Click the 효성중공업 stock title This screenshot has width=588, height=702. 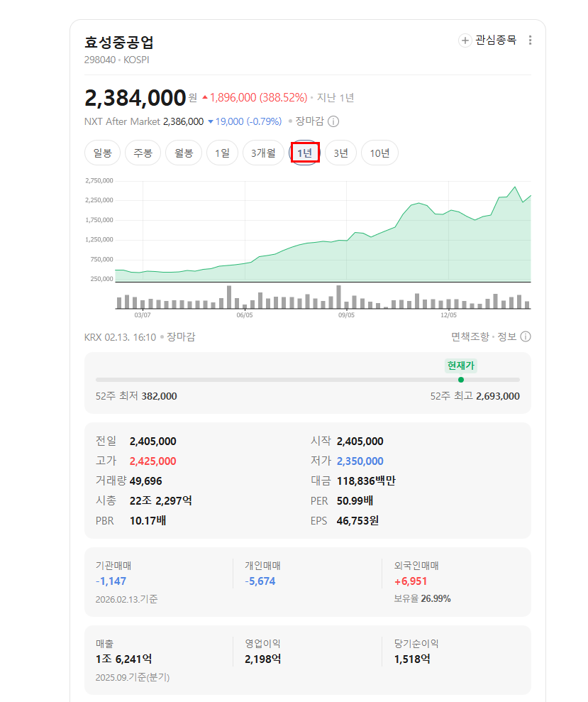point(119,43)
